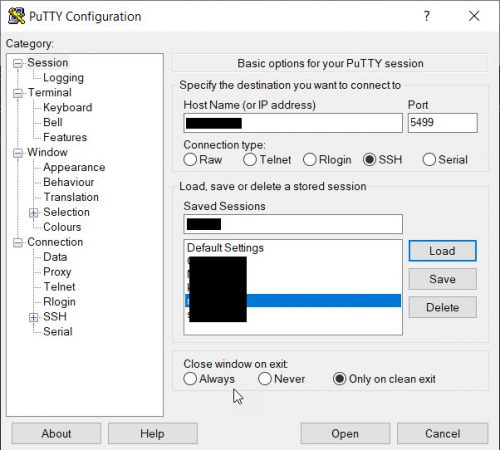This screenshot has height=450, width=500.
Task: Open the Behaviour settings category
Action: pos(69,182)
